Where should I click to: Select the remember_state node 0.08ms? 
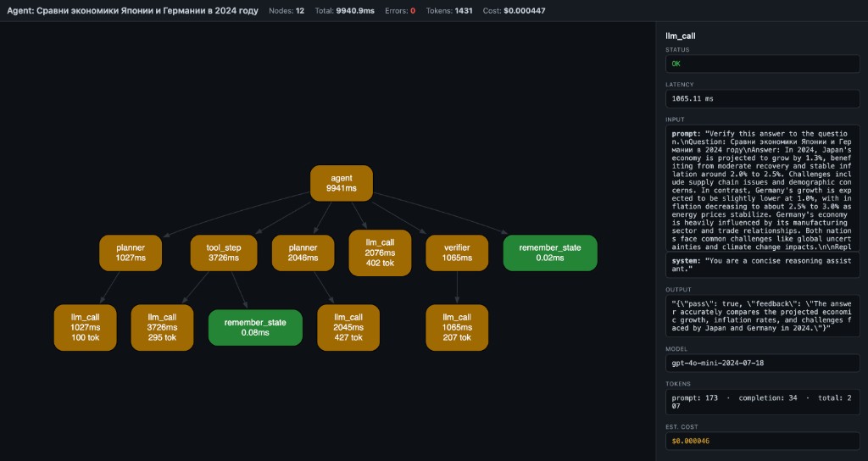click(x=255, y=328)
